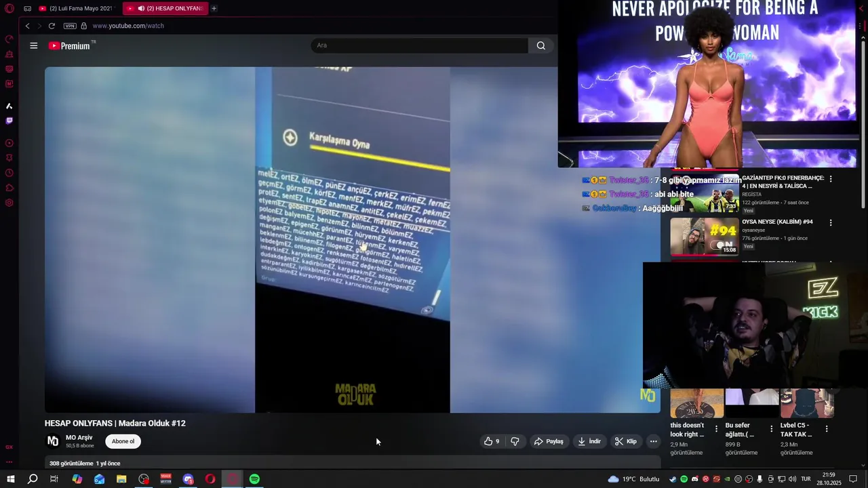
Task: Open the 19°C Bulutlu weather widget
Action: (x=633, y=479)
